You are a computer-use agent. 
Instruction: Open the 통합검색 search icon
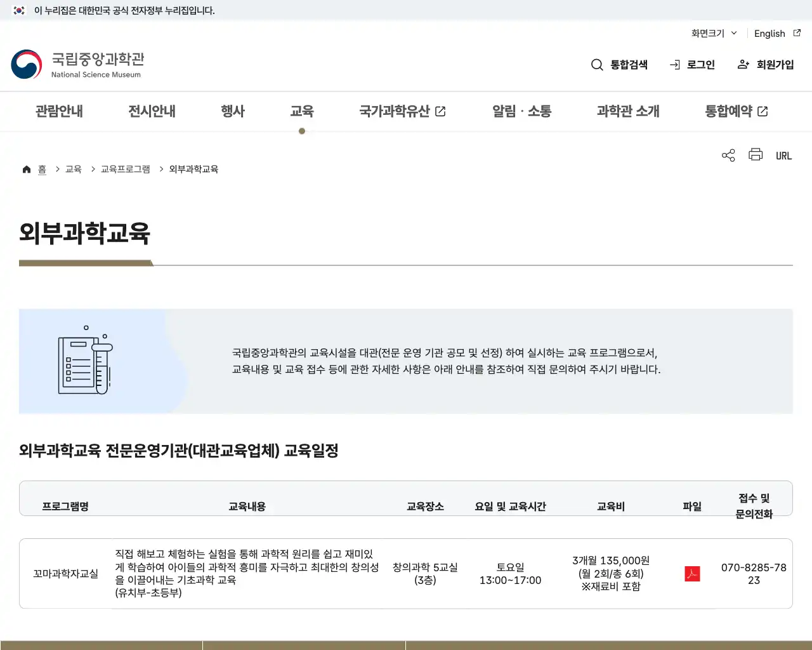click(x=597, y=64)
